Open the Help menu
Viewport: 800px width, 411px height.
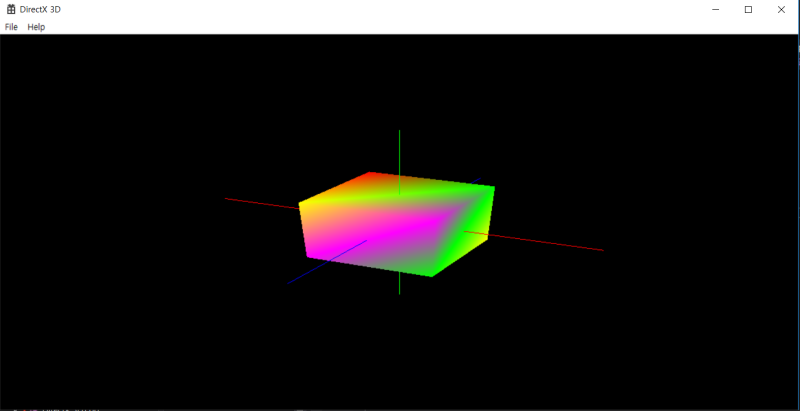pyautogui.click(x=36, y=27)
